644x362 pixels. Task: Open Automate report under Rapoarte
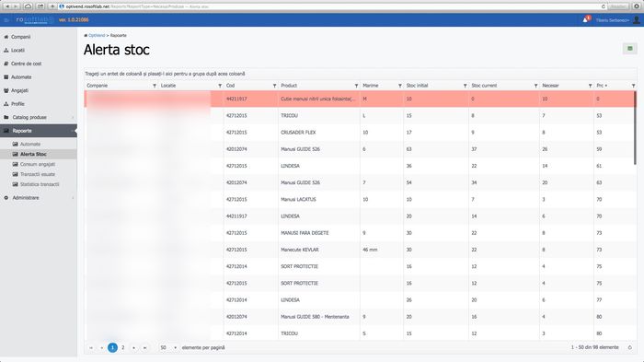click(x=39, y=144)
